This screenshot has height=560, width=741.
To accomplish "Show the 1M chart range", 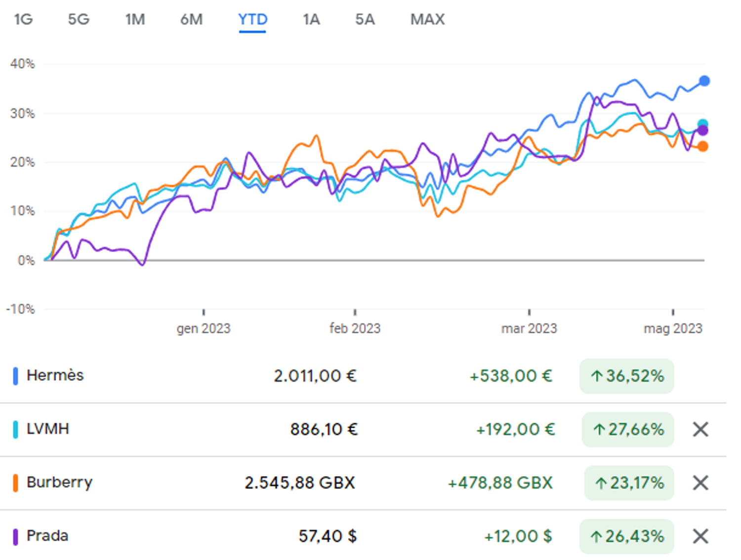I will pyautogui.click(x=135, y=19).
